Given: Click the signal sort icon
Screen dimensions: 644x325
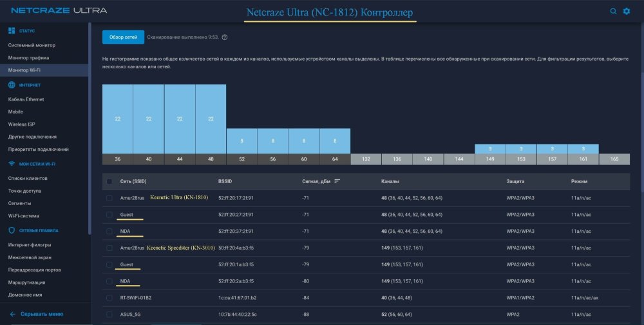Looking at the screenshot, I should click(337, 181).
